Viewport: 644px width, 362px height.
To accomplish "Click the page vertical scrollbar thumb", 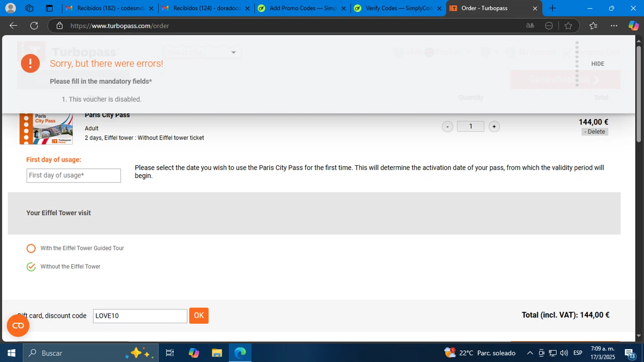I will coord(639,94).
